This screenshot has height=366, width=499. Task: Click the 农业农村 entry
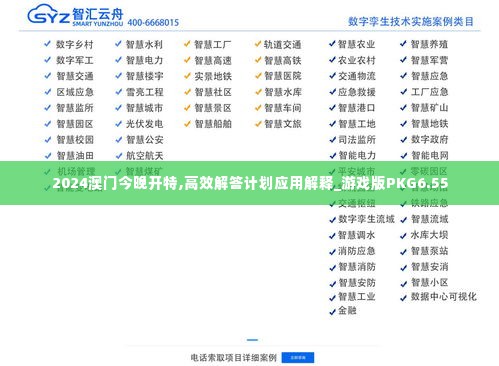[x=357, y=60]
